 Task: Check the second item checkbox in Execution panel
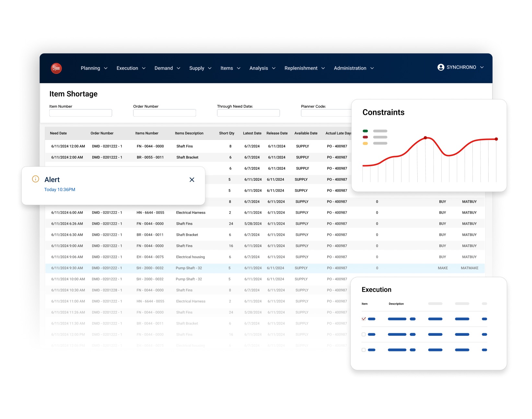[364, 334]
